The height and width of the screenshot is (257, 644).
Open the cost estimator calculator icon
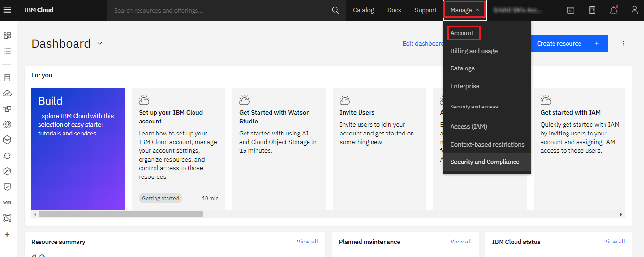[592, 10]
